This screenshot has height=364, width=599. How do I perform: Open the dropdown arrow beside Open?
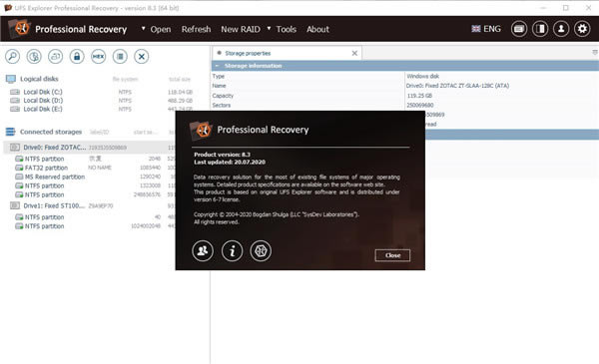143,28
